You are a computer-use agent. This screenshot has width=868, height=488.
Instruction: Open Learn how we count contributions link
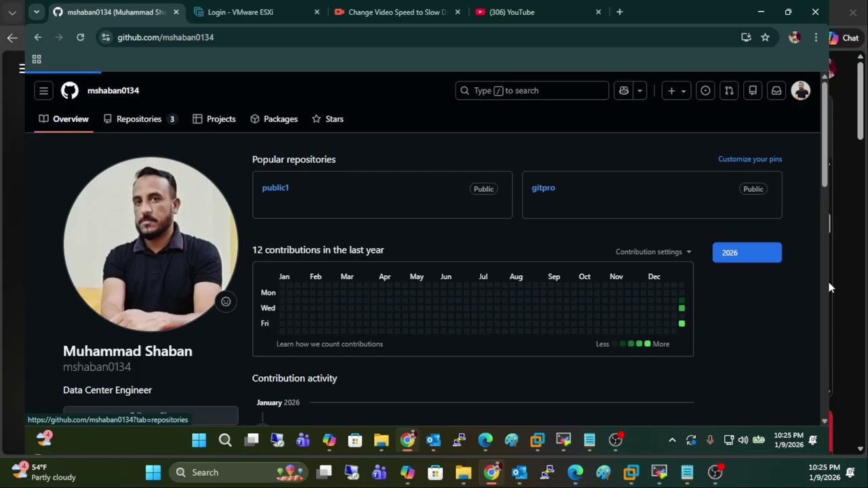click(330, 344)
